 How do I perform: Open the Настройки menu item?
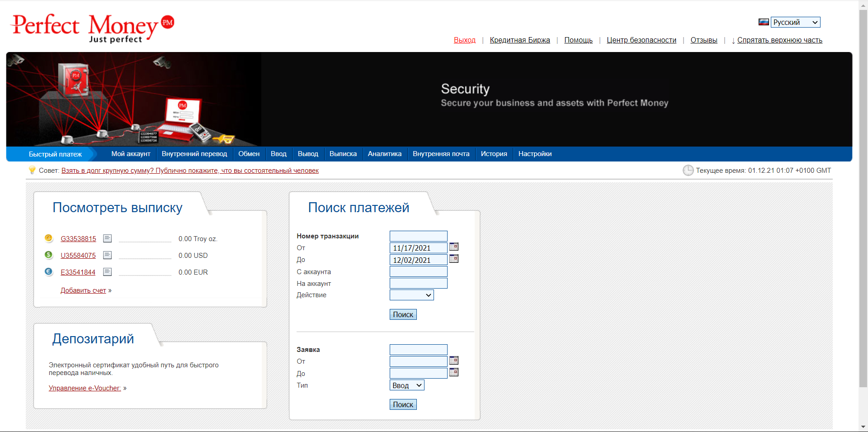[x=535, y=154]
